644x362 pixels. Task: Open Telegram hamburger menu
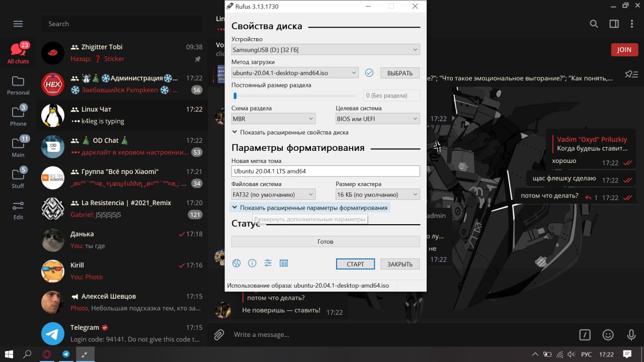18,24
